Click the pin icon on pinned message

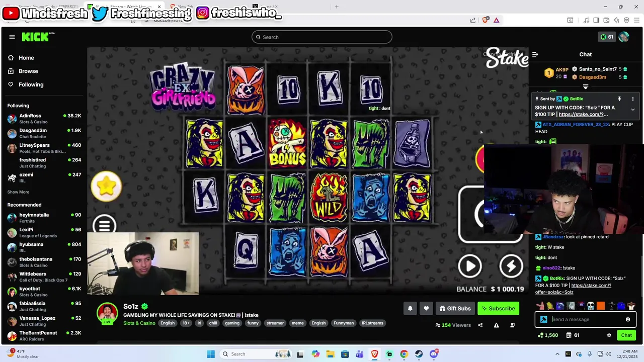tap(619, 99)
